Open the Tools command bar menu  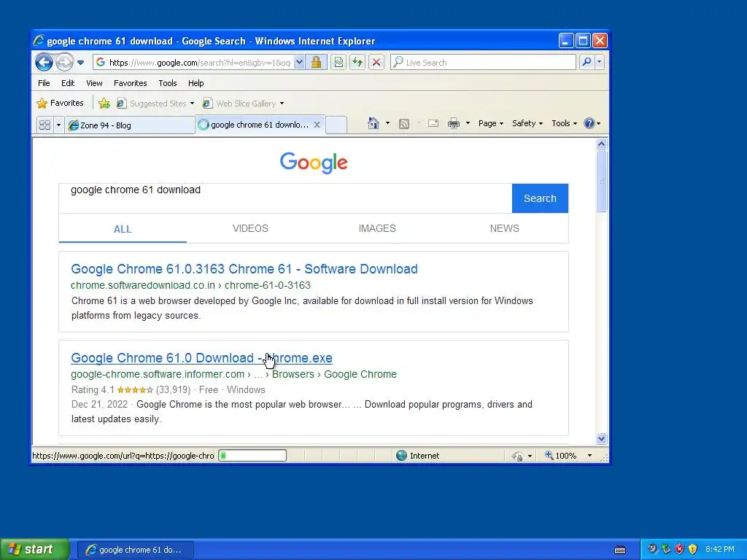(564, 123)
